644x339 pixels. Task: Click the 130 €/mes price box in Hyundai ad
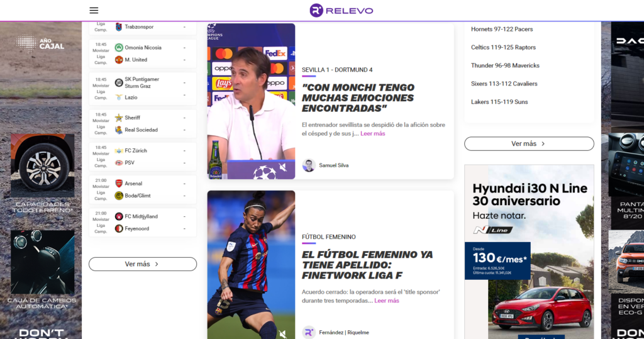tap(497, 261)
